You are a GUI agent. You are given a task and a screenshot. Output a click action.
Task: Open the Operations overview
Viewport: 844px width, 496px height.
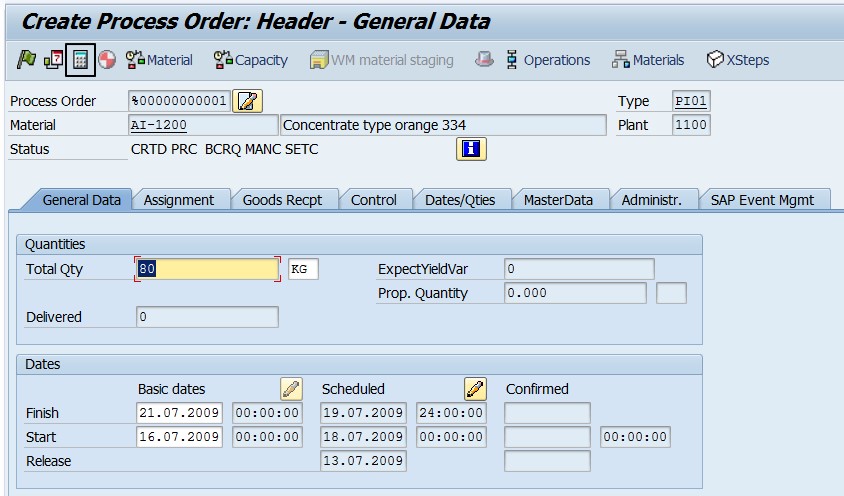pyautogui.click(x=548, y=60)
